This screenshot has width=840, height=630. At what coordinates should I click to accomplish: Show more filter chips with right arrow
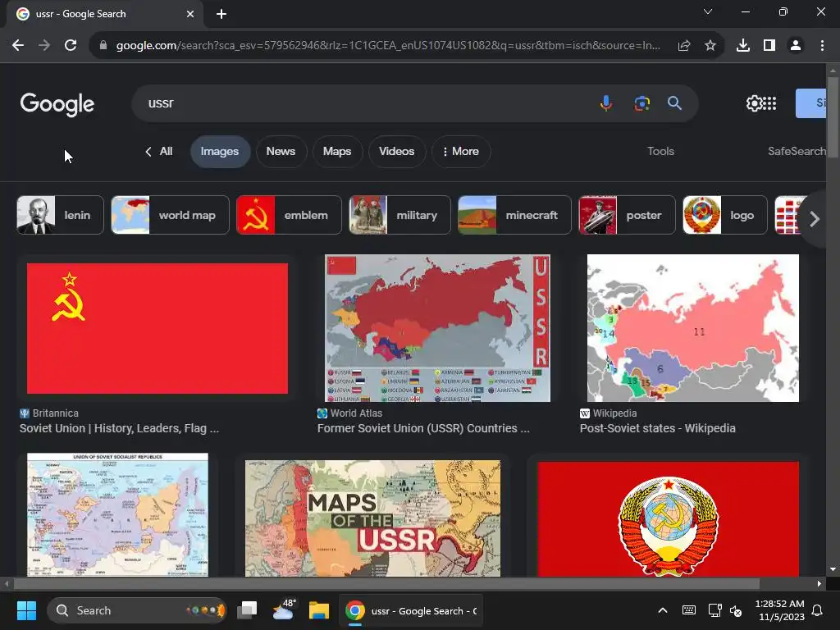[814, 218]
